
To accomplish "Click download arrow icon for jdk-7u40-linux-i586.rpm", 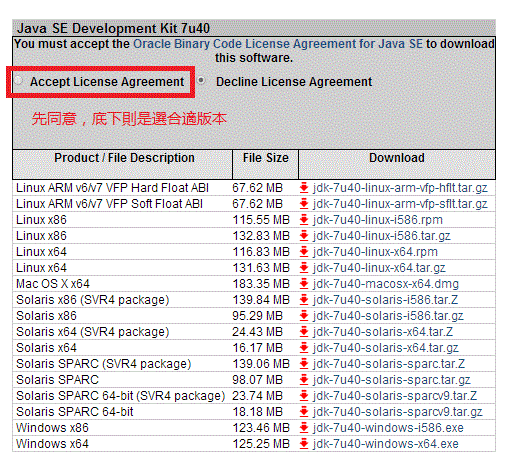I will (304, 220).
